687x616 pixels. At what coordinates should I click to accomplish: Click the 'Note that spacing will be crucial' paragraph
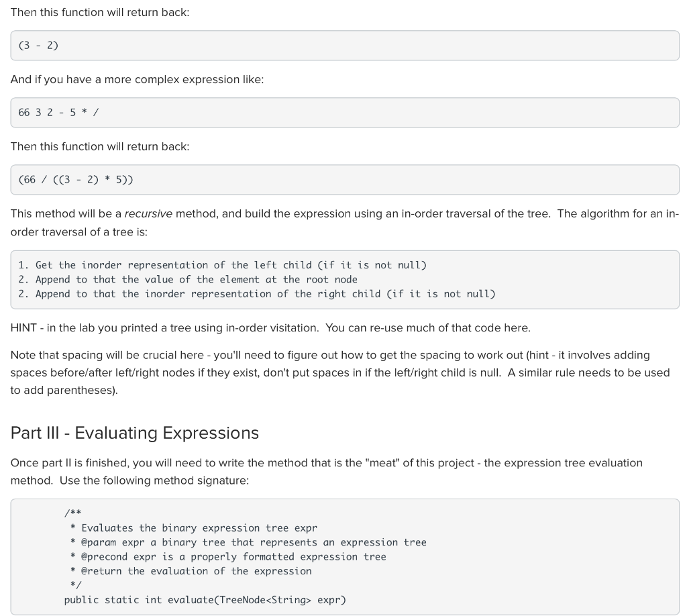(x=340, y=373)
